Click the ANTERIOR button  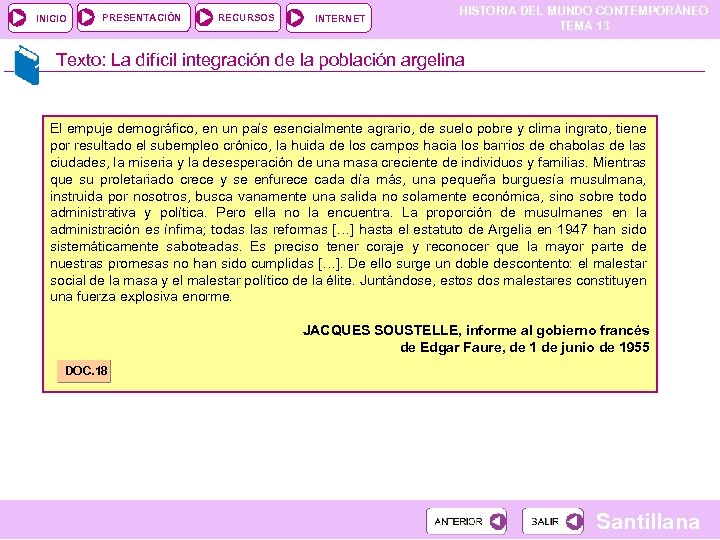click(467, 521)
